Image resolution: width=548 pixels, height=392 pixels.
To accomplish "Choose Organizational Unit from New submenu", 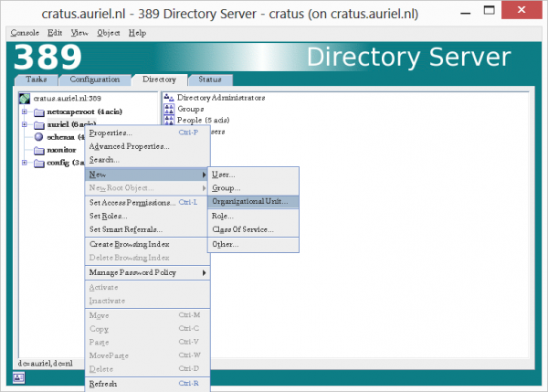I will [x=248, y=201].
